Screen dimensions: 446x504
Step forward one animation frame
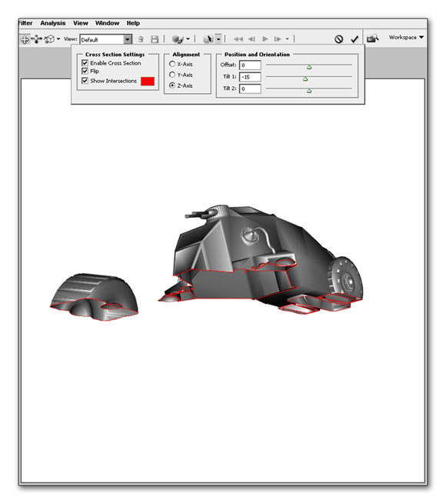coord(278,39)
